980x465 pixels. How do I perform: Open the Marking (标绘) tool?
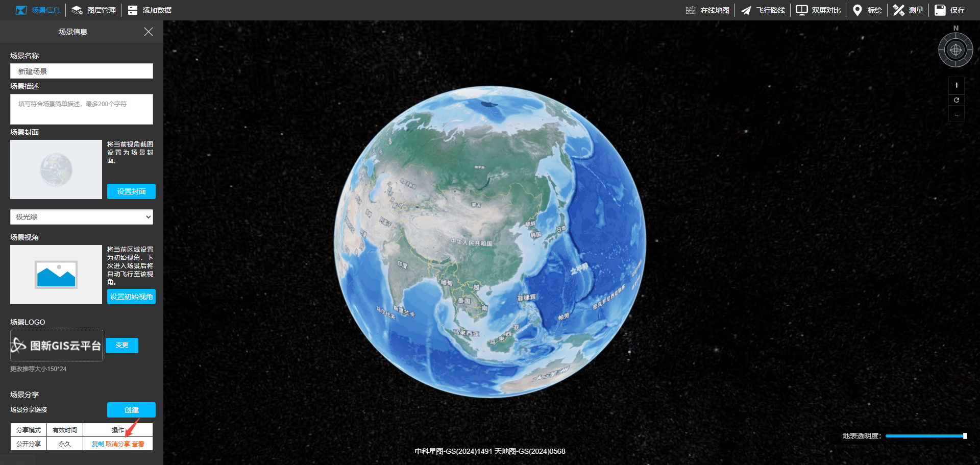(867, 10)
